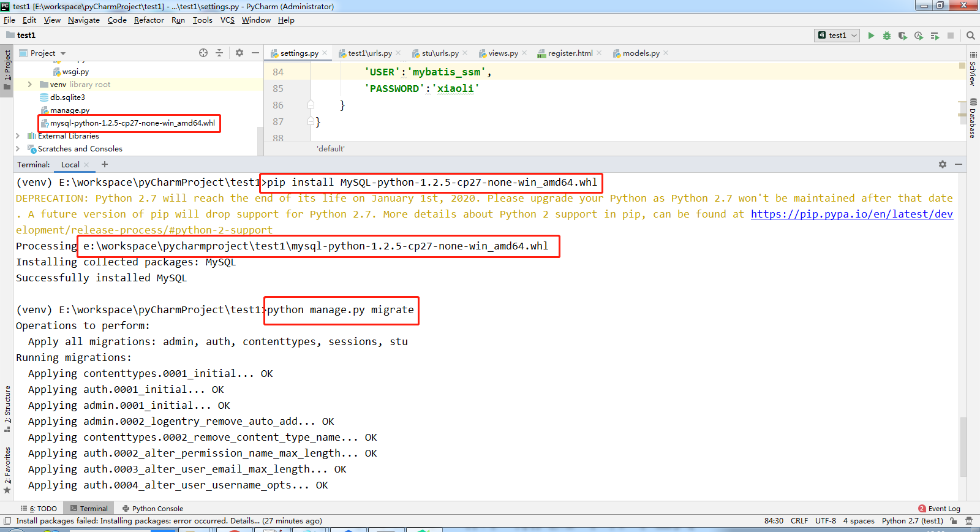Viewport: 980px width, 532px height.
Task: Click the test1 breadcrumb folder
Action: click(21, 35)
